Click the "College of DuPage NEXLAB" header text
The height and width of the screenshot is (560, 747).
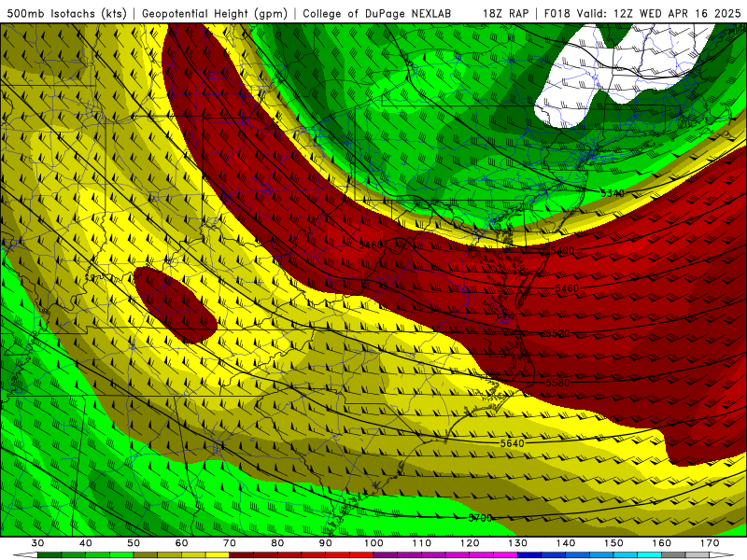[x=377, y=13]
